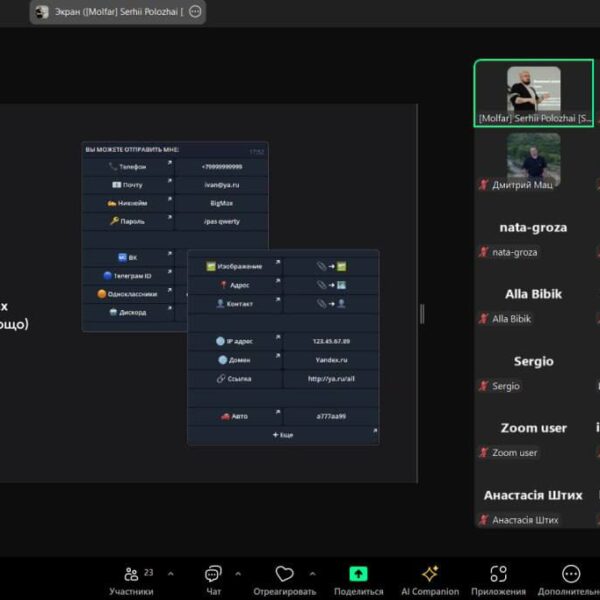
Task: Click the ivan@ya.ru email example cell
Action: [x=222, y=185]
